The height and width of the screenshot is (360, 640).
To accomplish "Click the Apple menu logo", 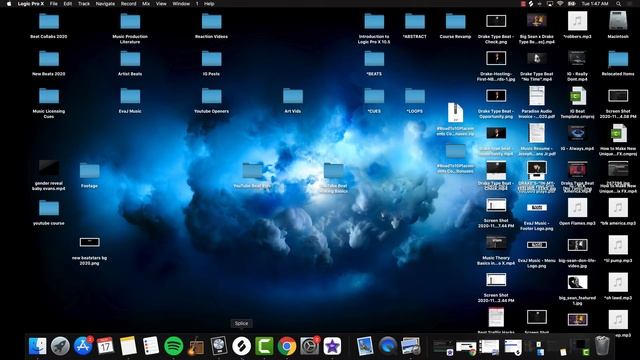I will (9, 4).
